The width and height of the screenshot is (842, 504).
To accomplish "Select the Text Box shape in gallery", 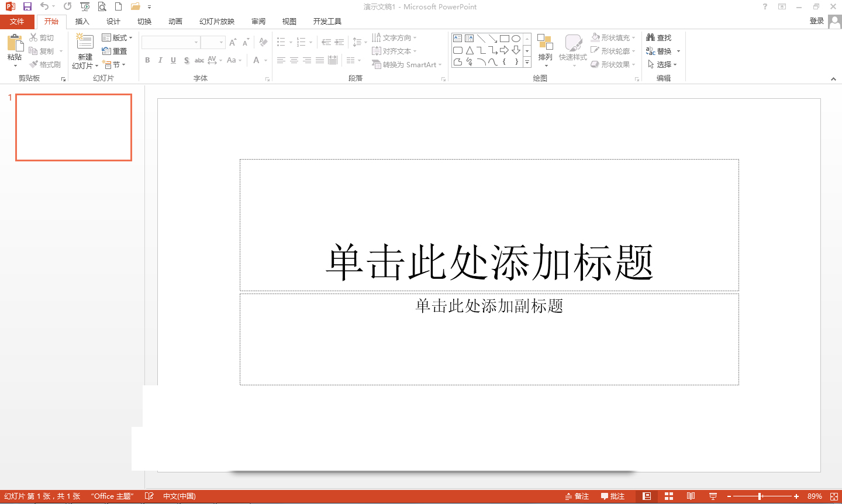I will (x=457, y=39).
